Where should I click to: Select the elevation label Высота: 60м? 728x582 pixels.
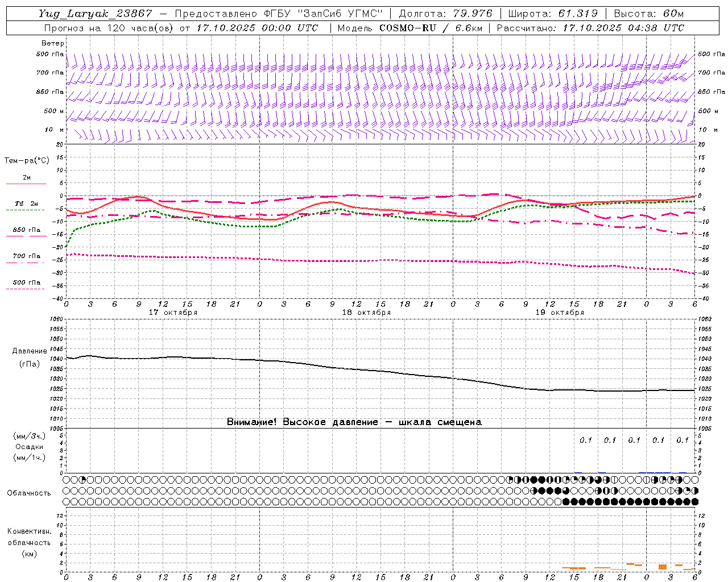click(649, 14)
